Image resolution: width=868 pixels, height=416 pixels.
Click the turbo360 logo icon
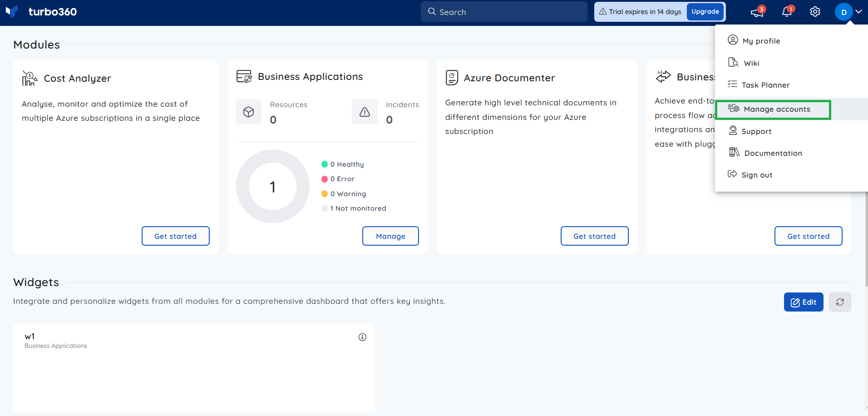[x=12, y=11]
